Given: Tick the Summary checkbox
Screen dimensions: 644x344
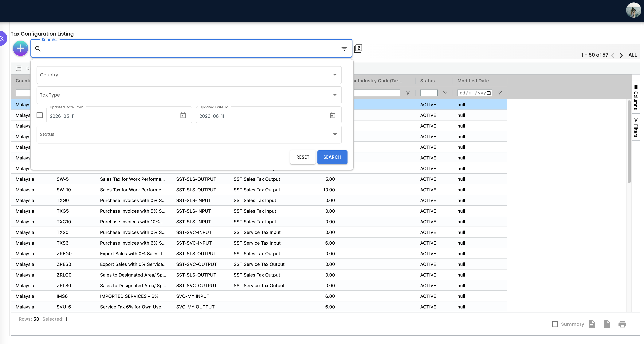Looking at the screenshot, I should point(555,324).
